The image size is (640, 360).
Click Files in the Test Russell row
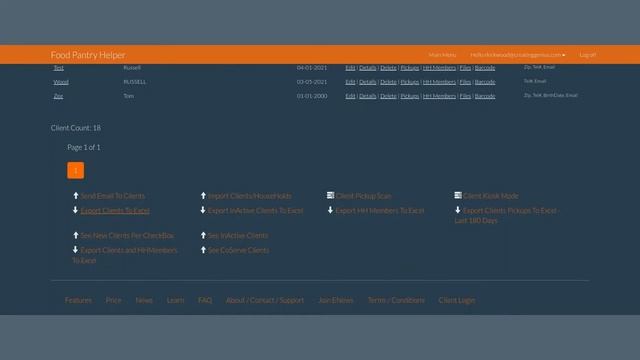pyautogui.click(x=465, y=68)
